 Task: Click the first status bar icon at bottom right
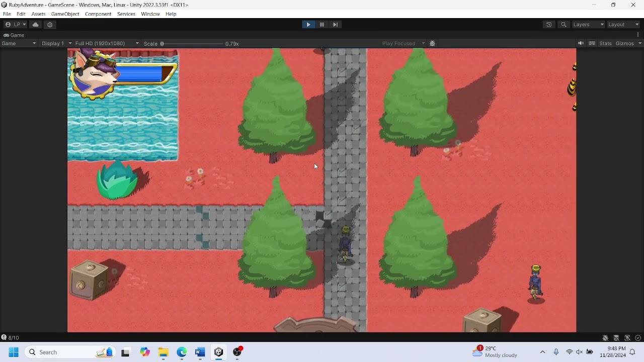606,338
